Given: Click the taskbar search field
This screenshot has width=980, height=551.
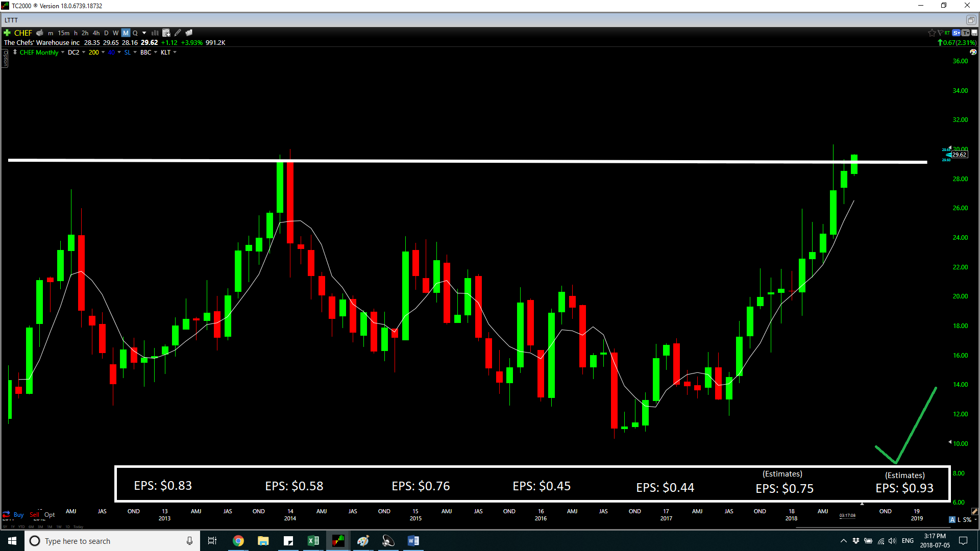Looking at the screenshot, I should point(111,541).
